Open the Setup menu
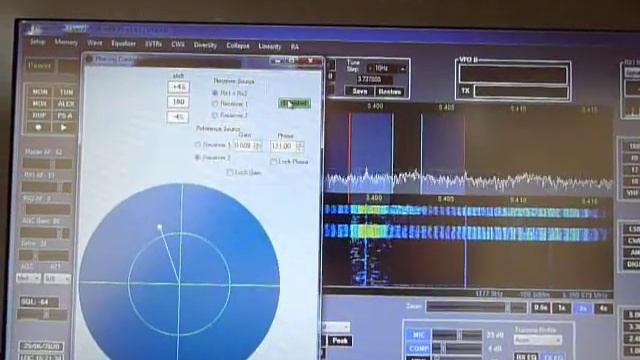The image size is (640, 360). pos(37,42)
